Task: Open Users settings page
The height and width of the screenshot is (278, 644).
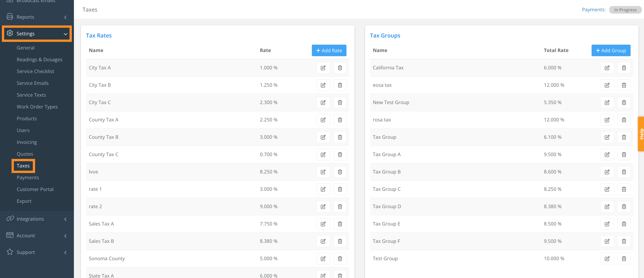Action: pos(23,130)
